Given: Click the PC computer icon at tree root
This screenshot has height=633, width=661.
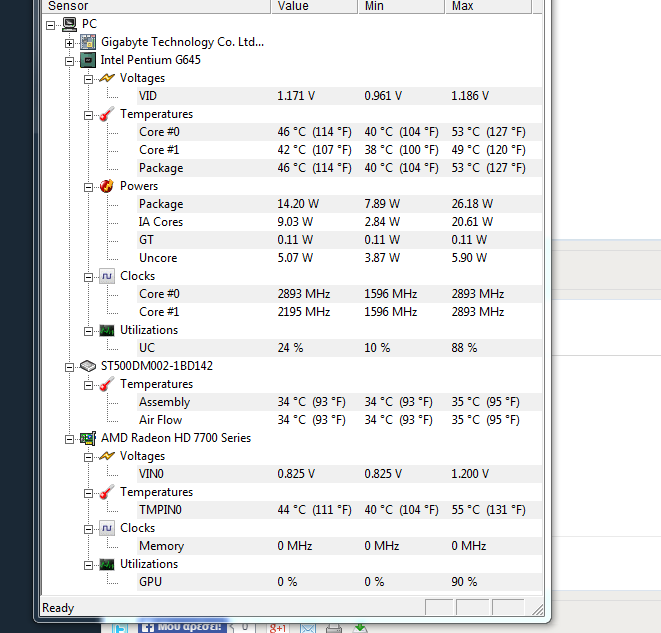Looking at the screenshot, I should pyautogui.click(x=69, y=24).
